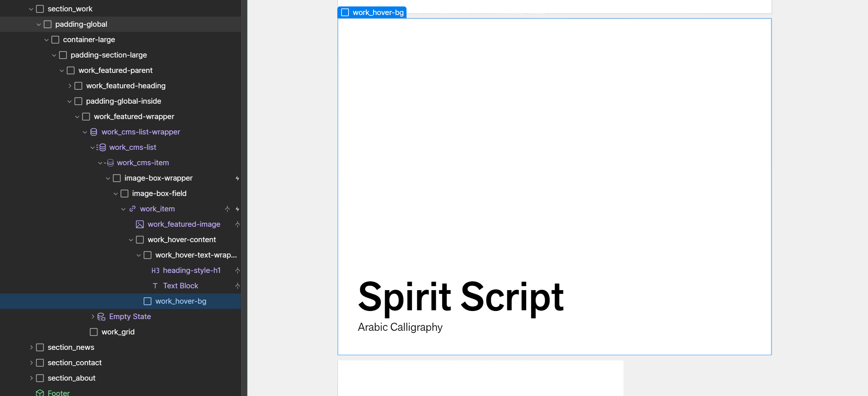Collapse the work_cms-item chevron
The width and height of the screenshot is (868, 396).
coord(100,163)
